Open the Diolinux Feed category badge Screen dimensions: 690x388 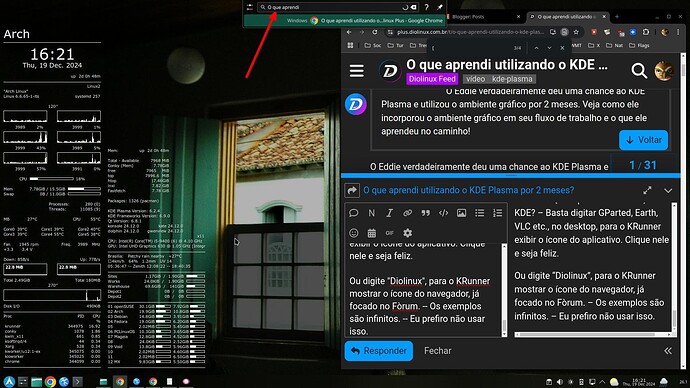(432, 79)
